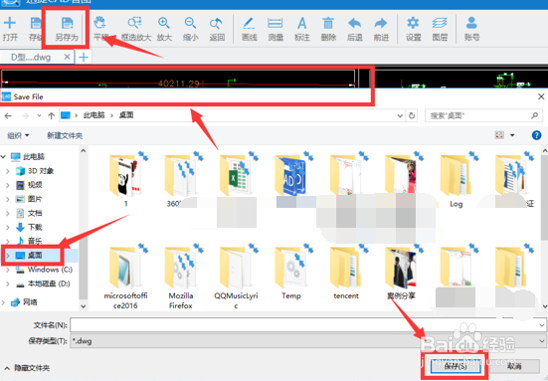
Task: Change the view layout icon
Action: [499, 135]
